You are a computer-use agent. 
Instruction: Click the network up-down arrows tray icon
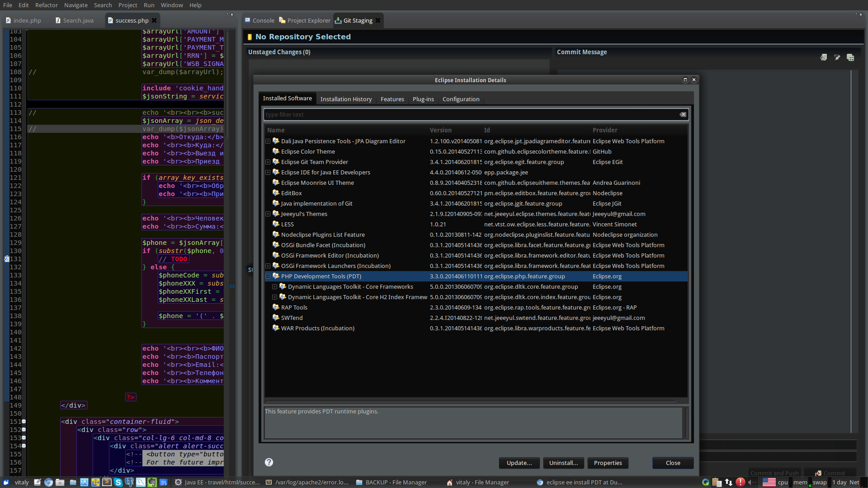point(729,482)
